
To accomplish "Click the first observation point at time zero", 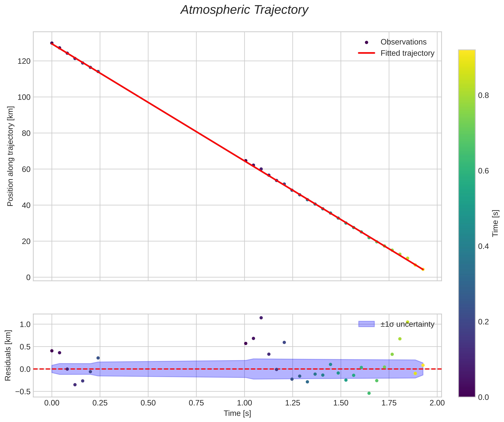I will coord(52,43).
